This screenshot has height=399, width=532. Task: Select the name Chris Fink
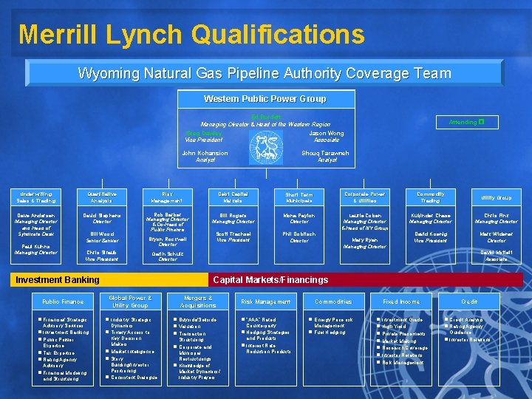coord(497,216)
